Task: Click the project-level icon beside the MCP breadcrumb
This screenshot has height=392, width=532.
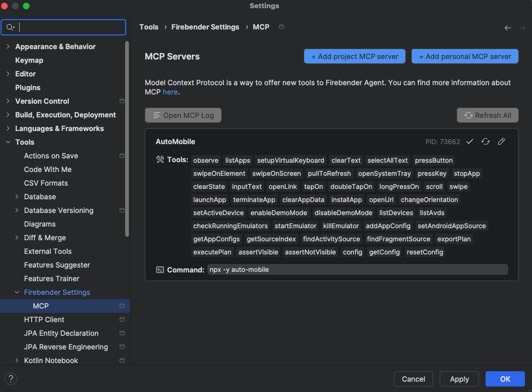Action: coord(281,27)
